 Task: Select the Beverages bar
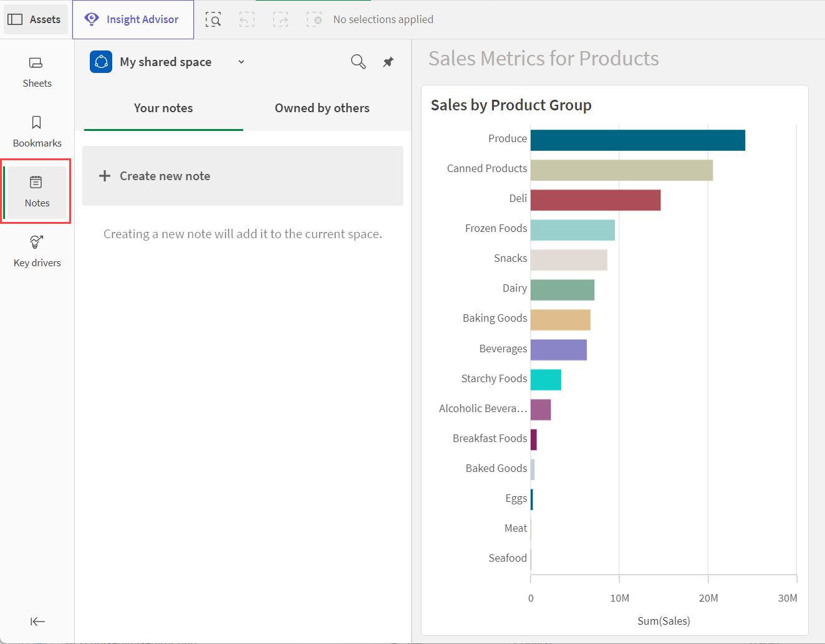click(559, 350)
